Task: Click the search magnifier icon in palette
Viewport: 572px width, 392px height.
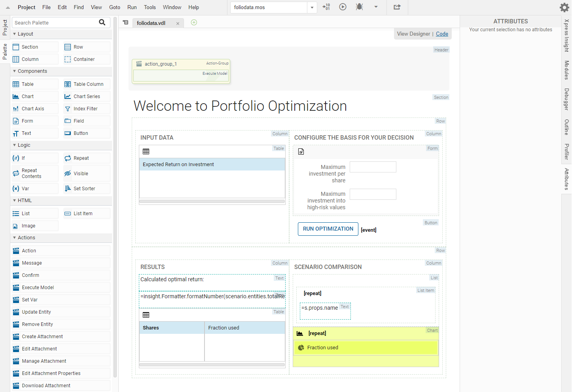Action: click(x=102, y=23)
